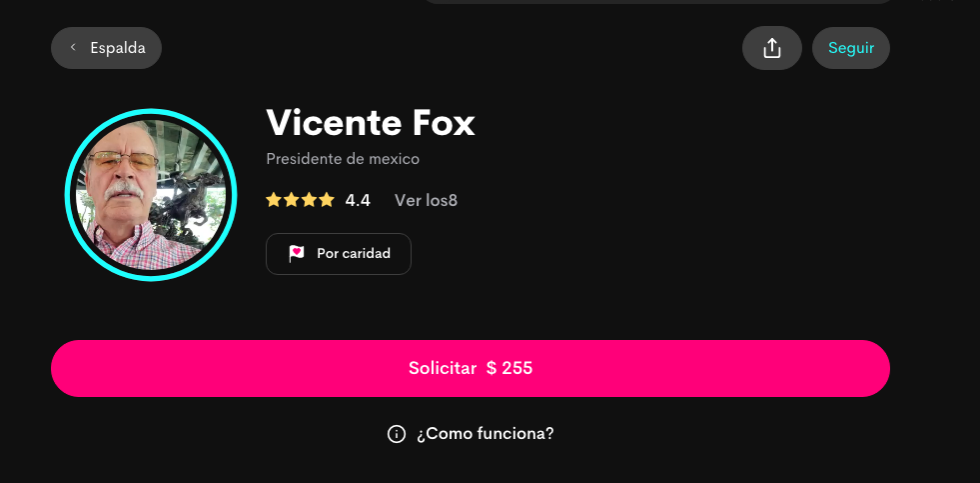Viewport: 980px width, 483px height.
Task: Click the fourth yellow rating star
Action: coord(327,200)
